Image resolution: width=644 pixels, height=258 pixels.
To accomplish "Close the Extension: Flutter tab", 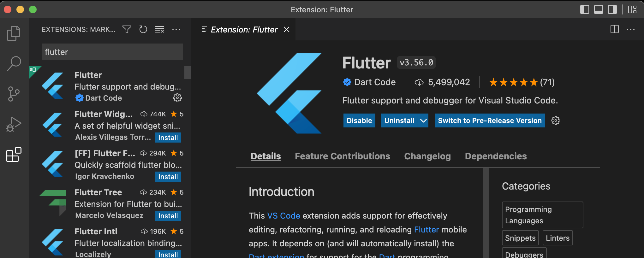I will click(x=287, y=29).
